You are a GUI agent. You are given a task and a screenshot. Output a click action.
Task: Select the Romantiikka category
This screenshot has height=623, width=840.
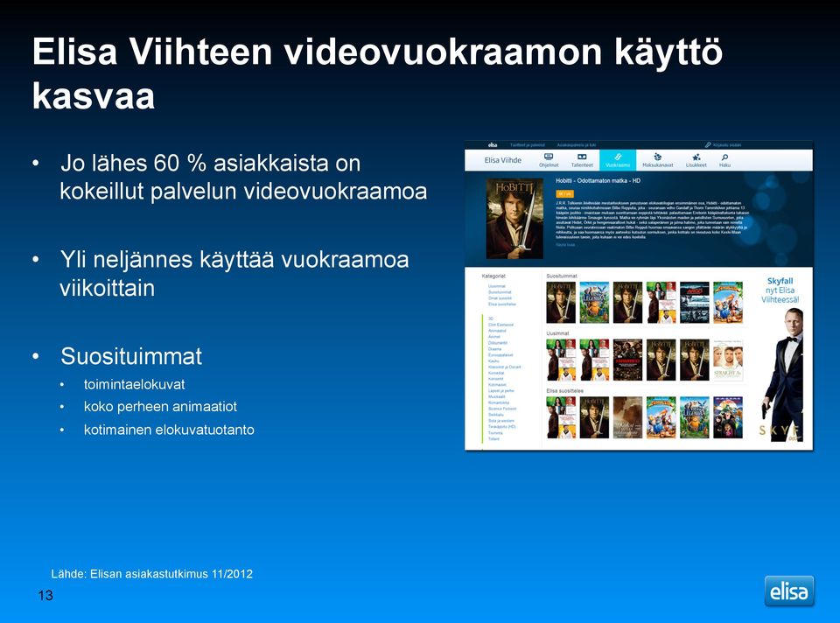pyautogui.click(x=499, y=402)
